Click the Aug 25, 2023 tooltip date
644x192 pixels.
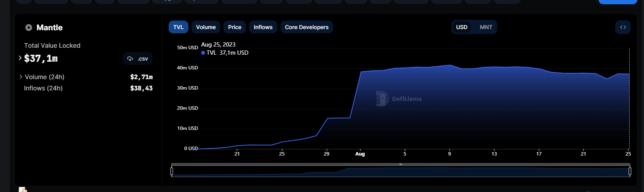[218, 45]
